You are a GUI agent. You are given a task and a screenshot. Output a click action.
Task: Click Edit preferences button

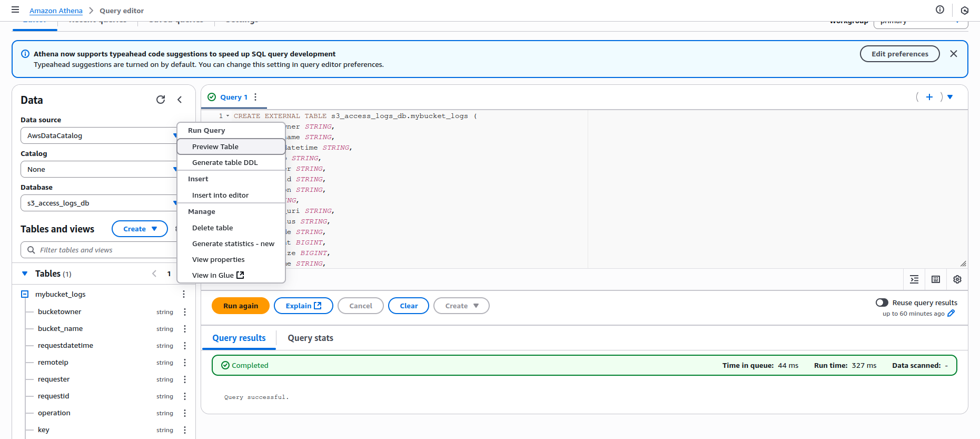[900, 54]
